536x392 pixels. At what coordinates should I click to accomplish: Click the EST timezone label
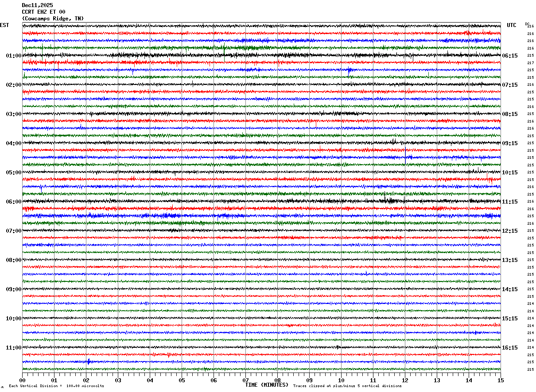tap(4, 25)
